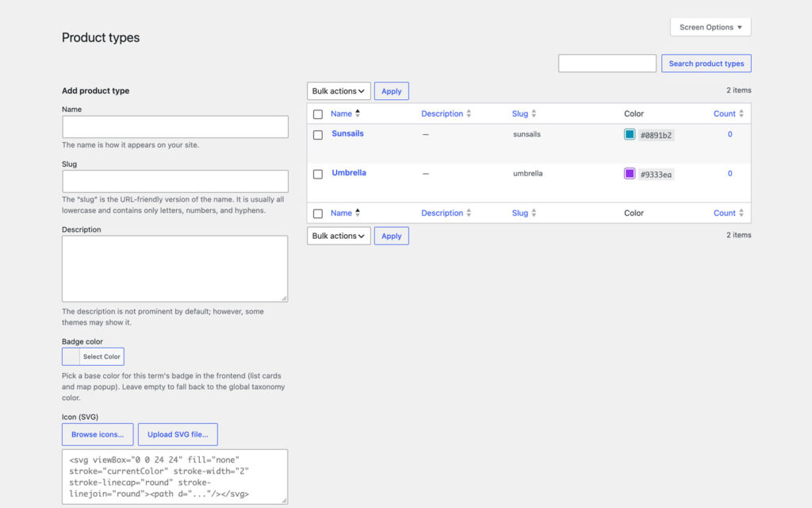Click the sort arrows icon beside footer Slug

[534, 213]
